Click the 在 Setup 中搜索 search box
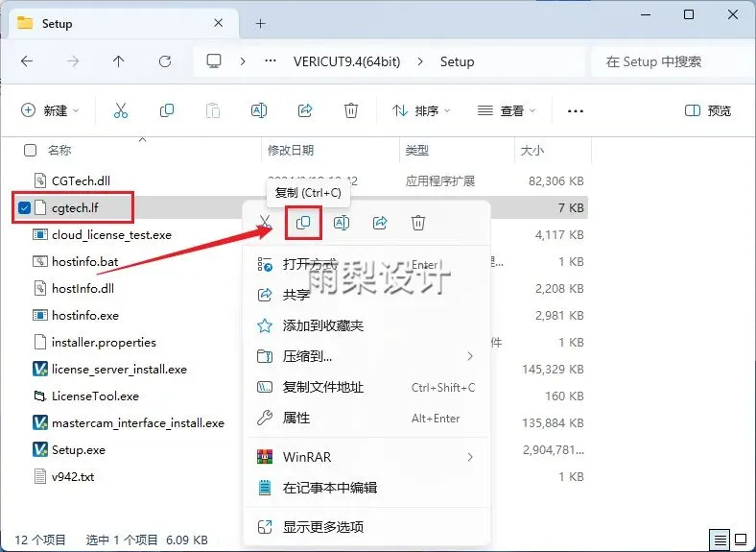The height and width of the screenshot is (552, 756). point(673,61)
